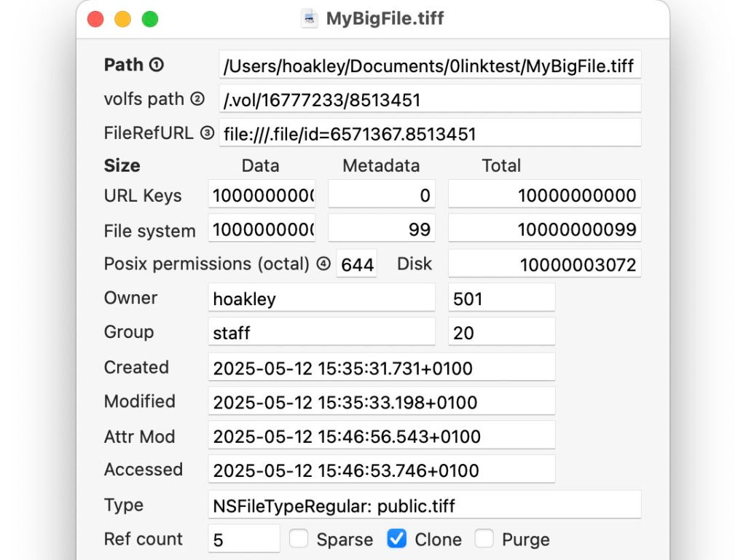Click the TIFF document icon in title bar

pyautogui.click(x=310, y=19)
